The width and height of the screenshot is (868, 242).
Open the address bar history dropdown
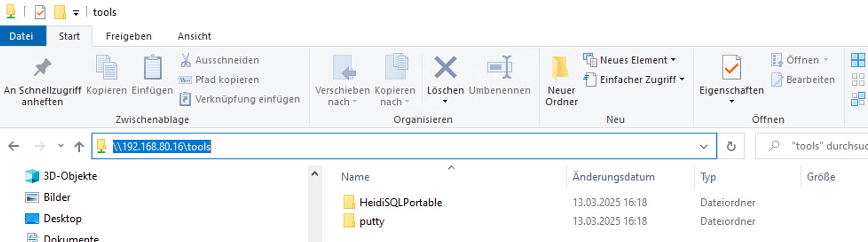tap(704, 146)
